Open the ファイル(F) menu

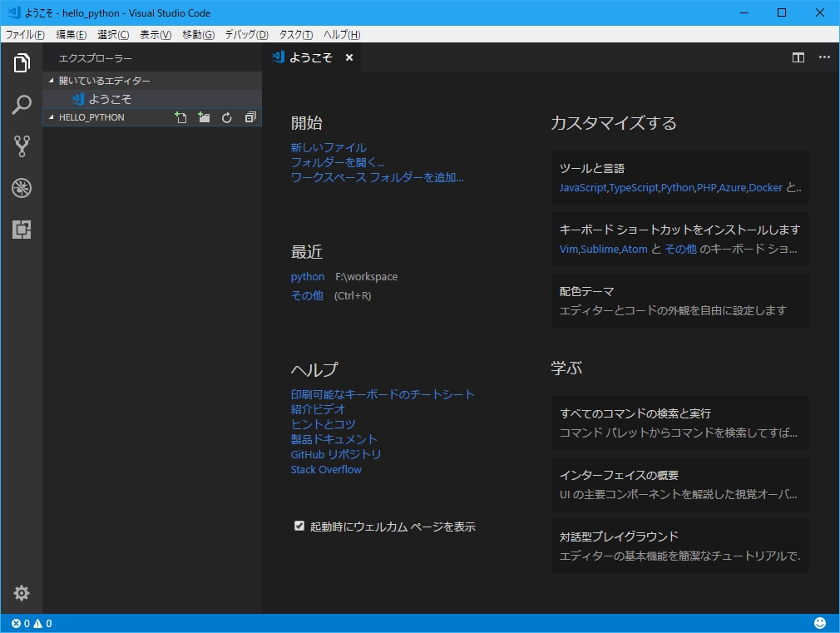[x=25, y=34]
